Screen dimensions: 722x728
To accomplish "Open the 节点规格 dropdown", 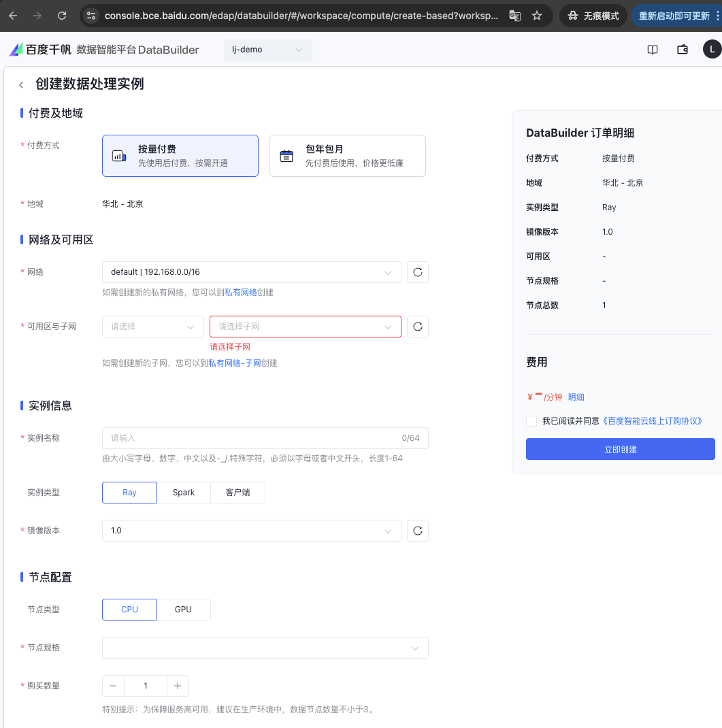I will click(265, 648).
